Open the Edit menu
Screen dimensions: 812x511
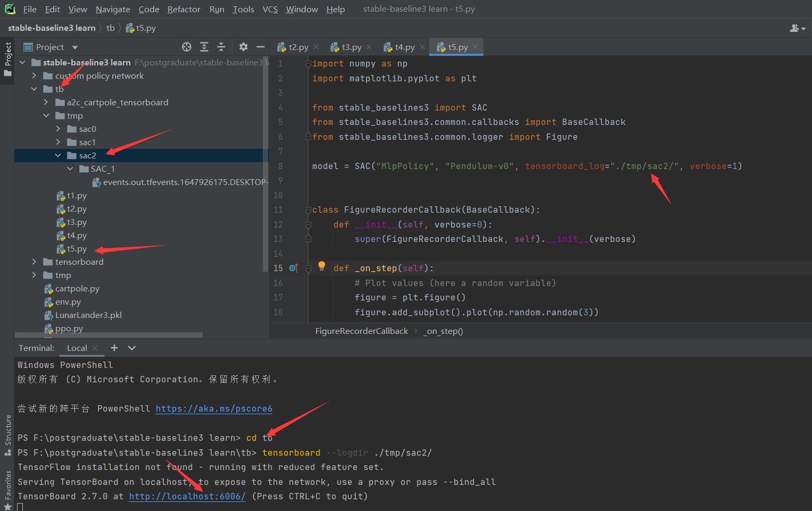[52, 9]
